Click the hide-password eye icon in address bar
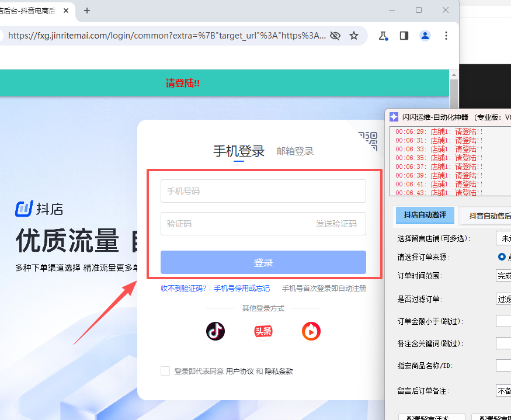The image size is (511, 420). 335,35
